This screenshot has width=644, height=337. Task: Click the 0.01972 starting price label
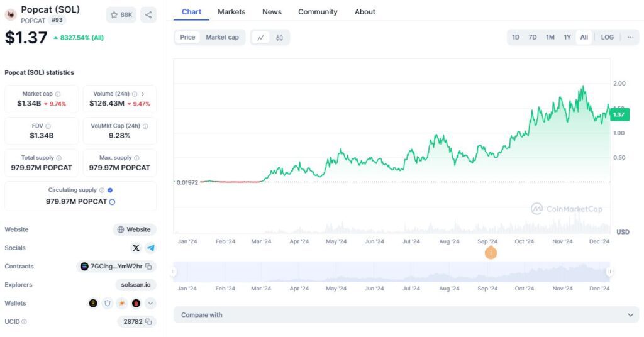tap(187, 183)
